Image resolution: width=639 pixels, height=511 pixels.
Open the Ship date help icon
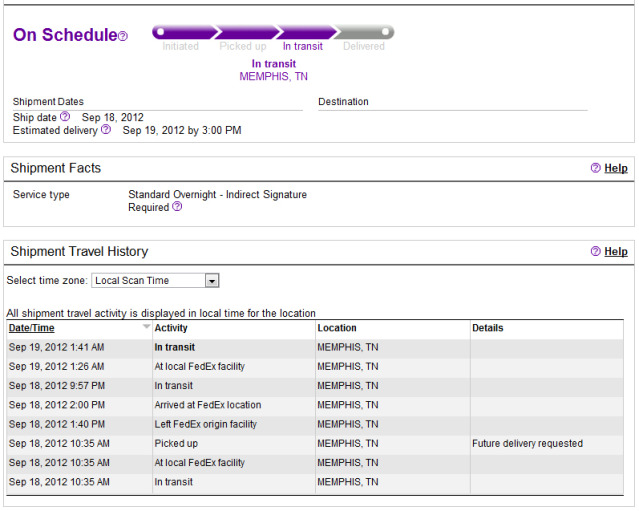[65, 117]
